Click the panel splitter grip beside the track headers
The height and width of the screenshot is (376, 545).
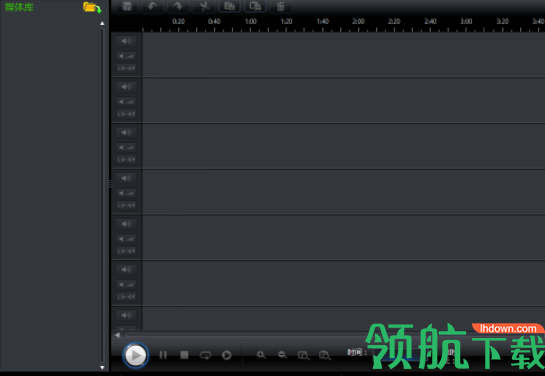tap(110, 183)
